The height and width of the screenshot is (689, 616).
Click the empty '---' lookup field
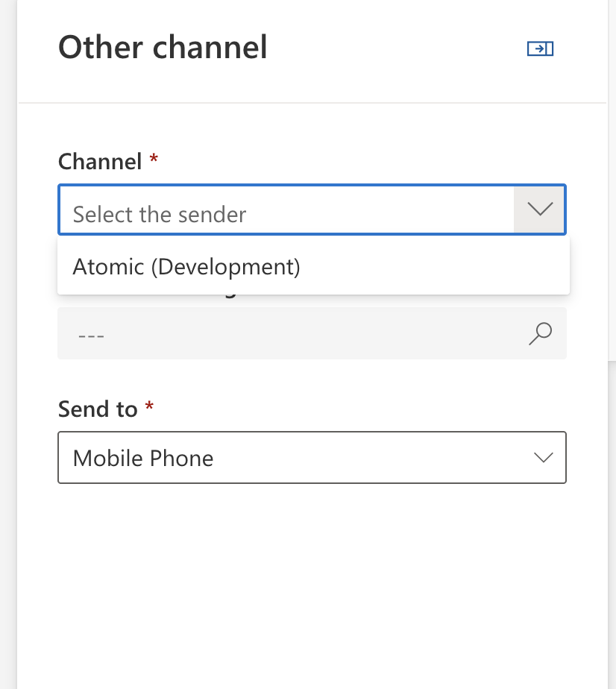point(312,333)
